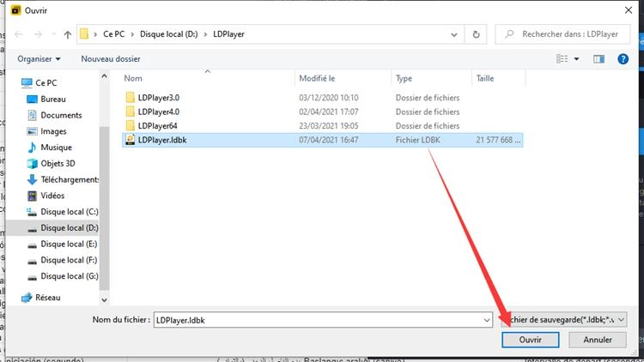
Task: Expand the file name dropdown
Action: click(x=487, y=320)
